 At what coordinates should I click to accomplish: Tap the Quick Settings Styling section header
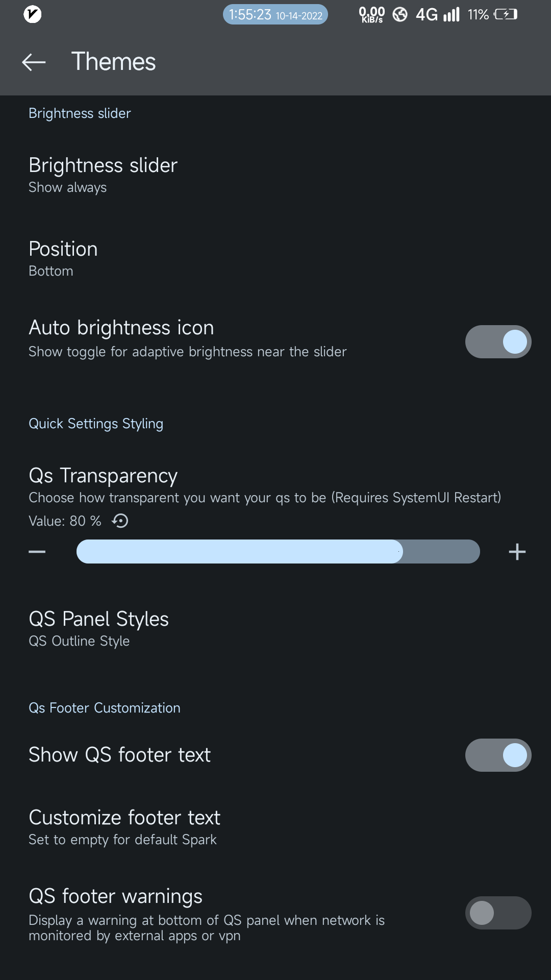pos(96,424)
